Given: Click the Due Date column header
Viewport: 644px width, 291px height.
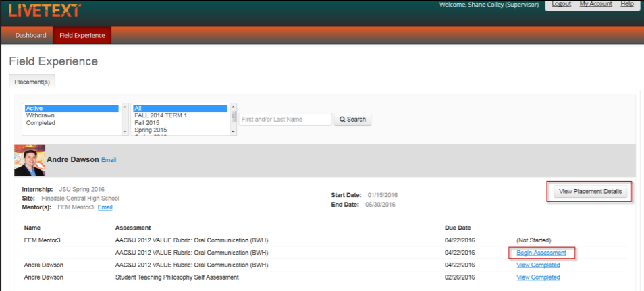Looking at the screenshot, I should tap(458, 228).
